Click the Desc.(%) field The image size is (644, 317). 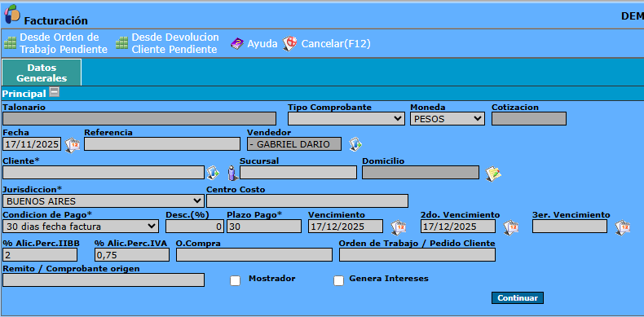(195, 227)
